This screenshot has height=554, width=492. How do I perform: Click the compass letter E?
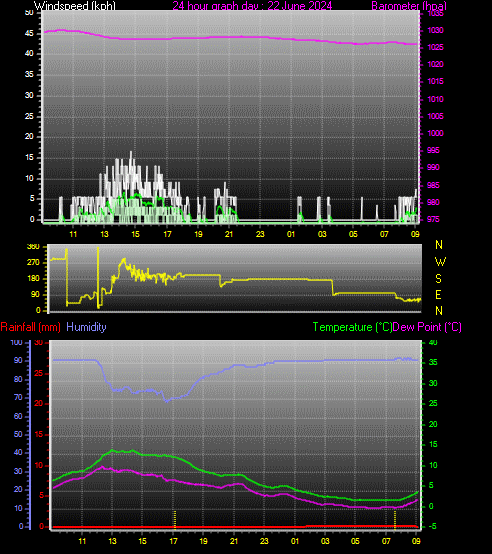pos(438,295)
